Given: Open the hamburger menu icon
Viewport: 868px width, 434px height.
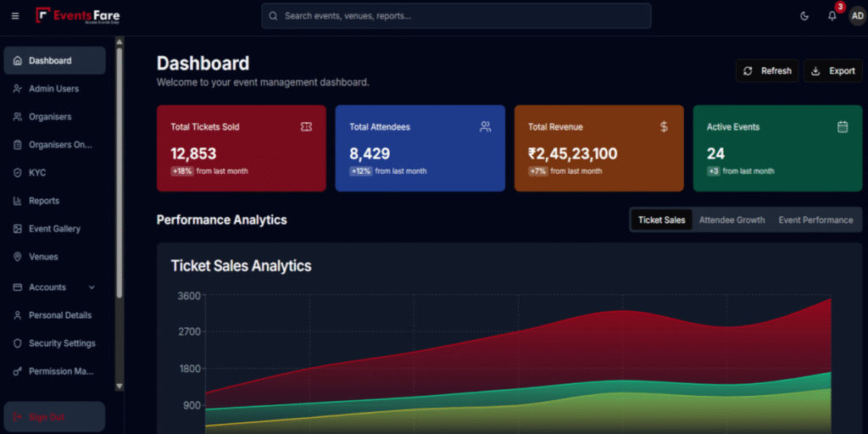Looking at the screenshot, I should pyautogui.click(x=15, y=16).
